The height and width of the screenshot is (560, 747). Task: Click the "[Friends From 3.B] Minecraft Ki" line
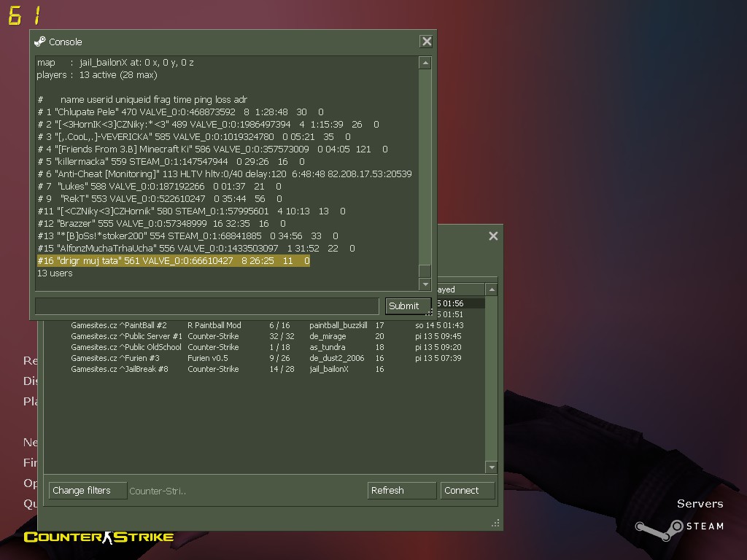click(x=212, y=149)
